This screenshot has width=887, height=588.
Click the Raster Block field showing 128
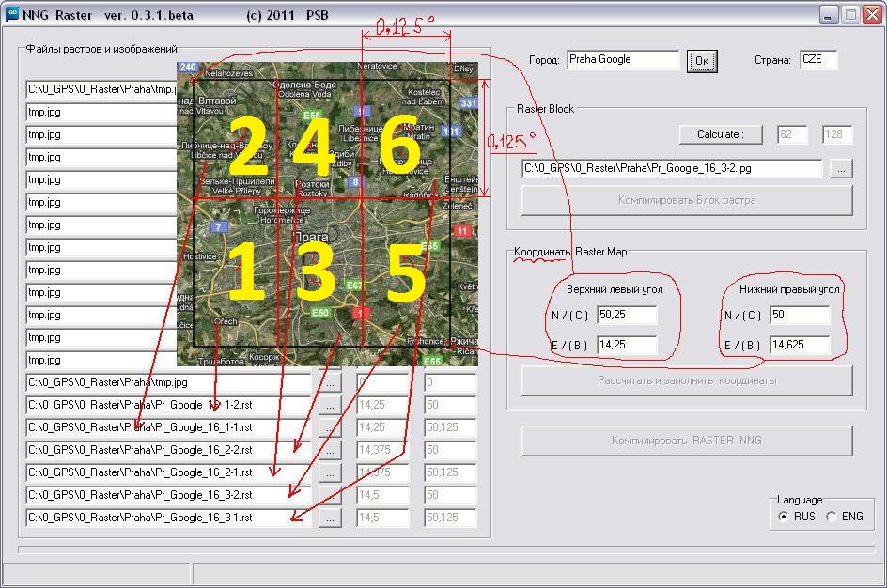click(x=836, y=134)
